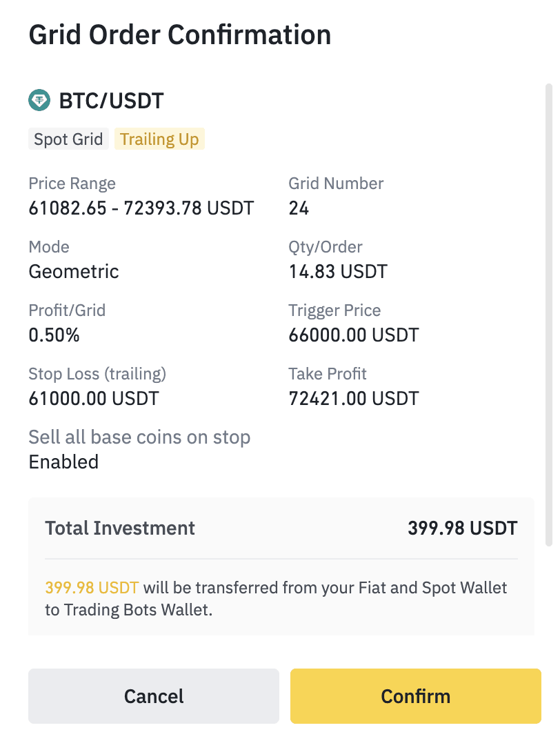
Task: Click the Enabled status under Sell all
Action: [63, 462]
